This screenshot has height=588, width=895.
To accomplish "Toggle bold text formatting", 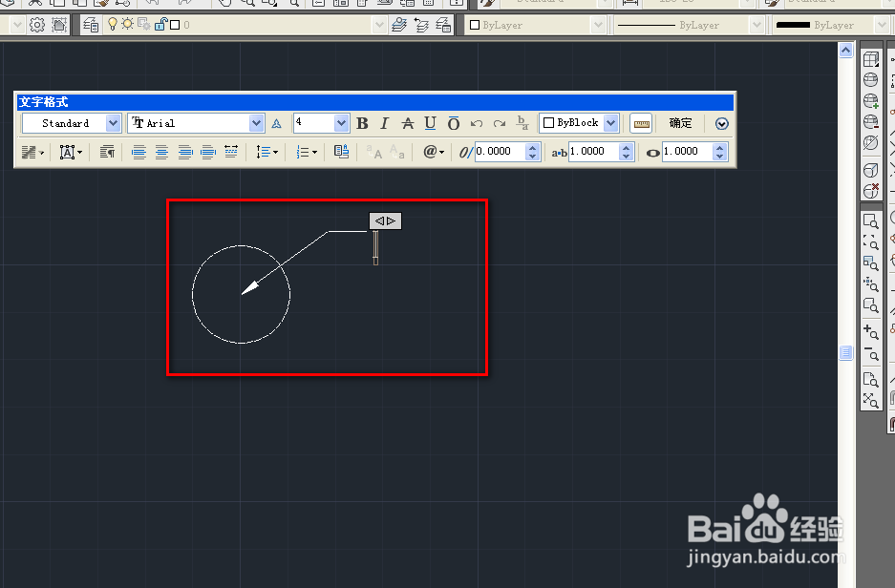I will click(362, 123).
